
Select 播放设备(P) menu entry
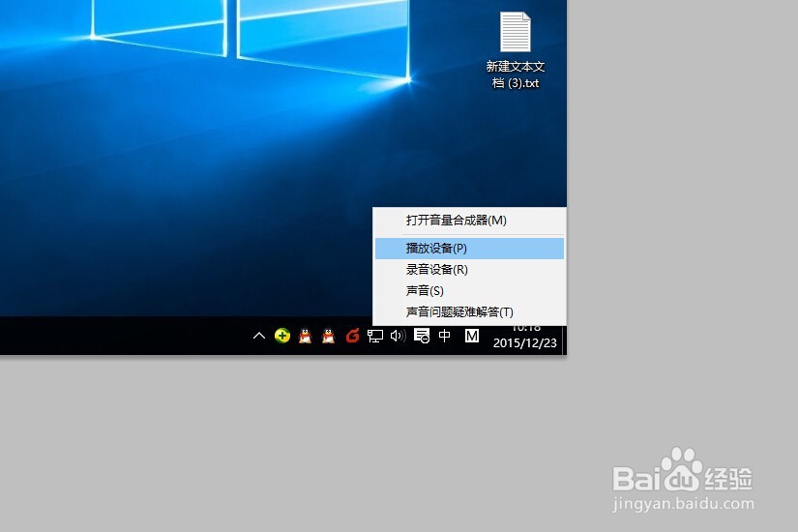pyautogui.click(x=469, y=249)
